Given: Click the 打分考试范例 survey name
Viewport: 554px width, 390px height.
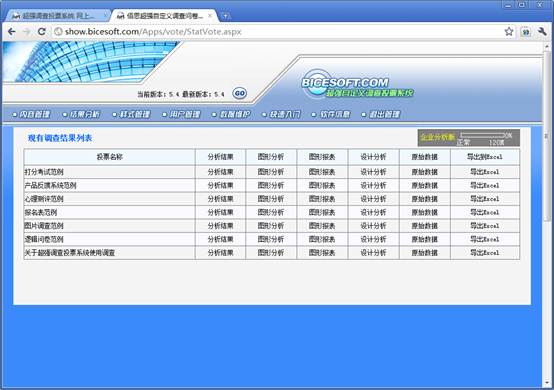Looking at the screenshot, I should coord(44,172).
